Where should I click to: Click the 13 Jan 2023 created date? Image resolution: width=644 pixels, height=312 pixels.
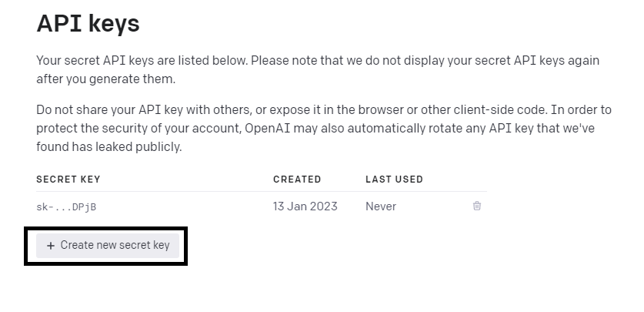click(305, 206)
